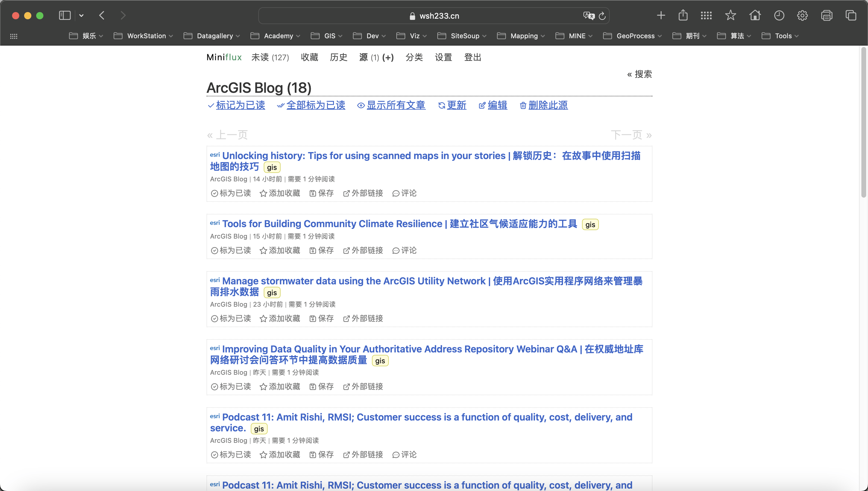The width and height of the screenshot is (868, 491).
Task: Toggle 添加收藏 star for Unlocking history article
Action: click(280, 193)
